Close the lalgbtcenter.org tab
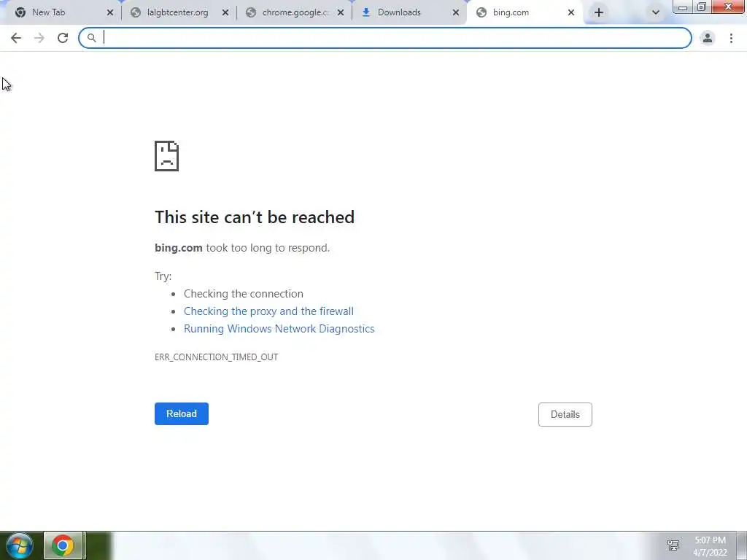Screen dimensions: 747x560 [225, 12]
